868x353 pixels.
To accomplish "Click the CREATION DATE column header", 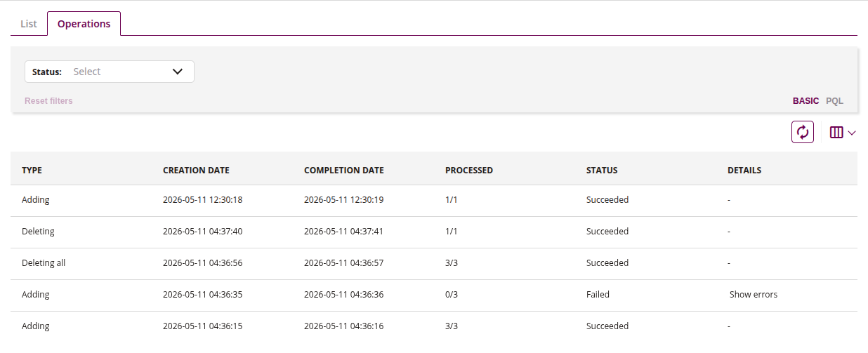I will tap(196, 171).
